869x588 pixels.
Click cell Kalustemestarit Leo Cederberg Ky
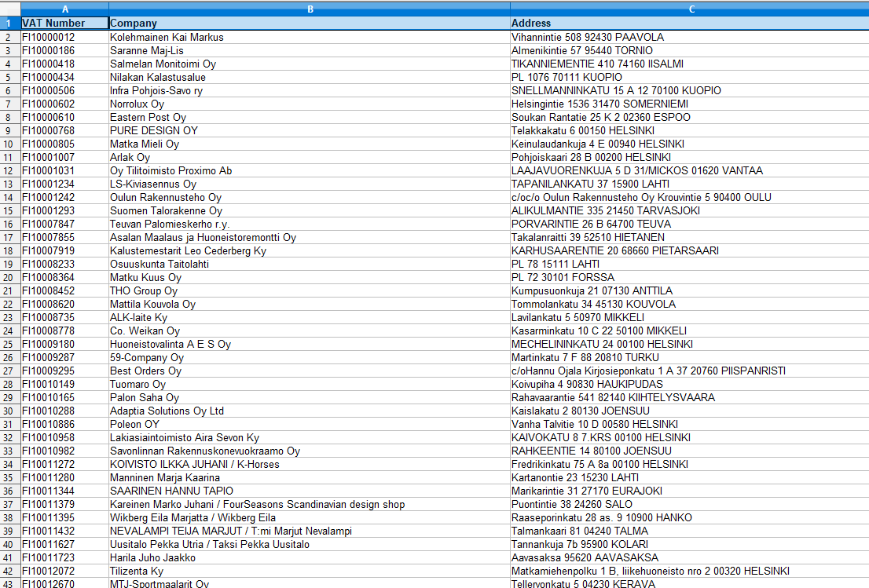(310, 250)
